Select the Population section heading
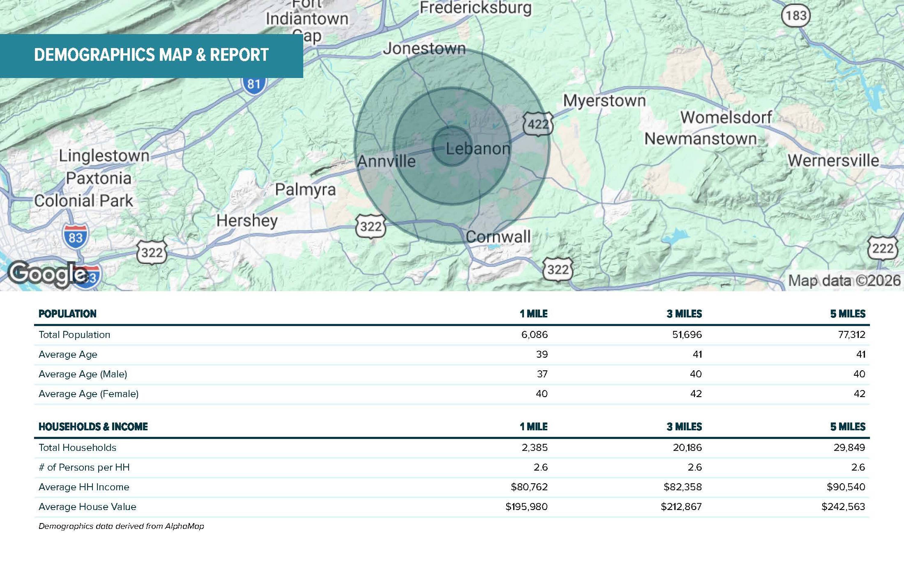This screenshot has width=904, height=588. pyautogui.click(x=67, y=313)
